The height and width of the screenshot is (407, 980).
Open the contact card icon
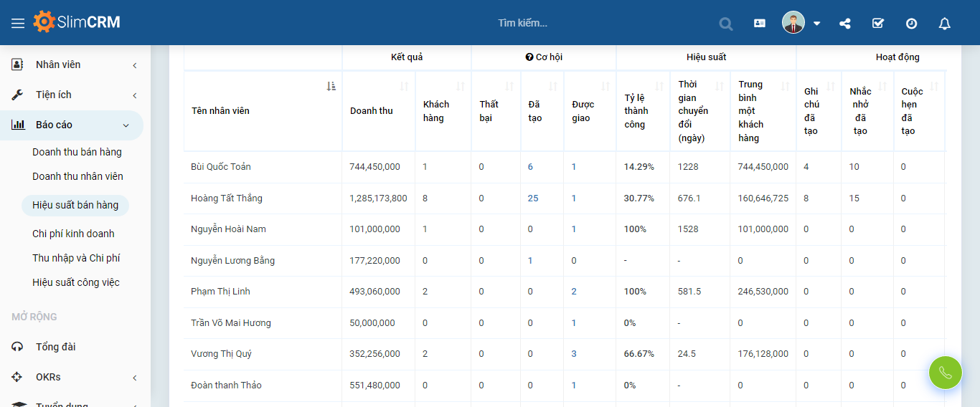(x=760, y=23)
